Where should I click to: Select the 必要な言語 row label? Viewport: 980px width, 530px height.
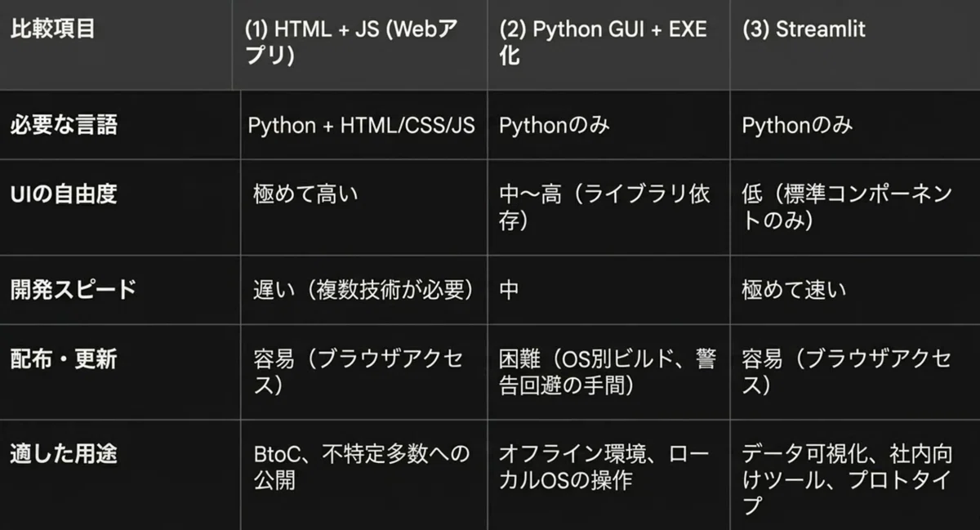pos(63,125)
